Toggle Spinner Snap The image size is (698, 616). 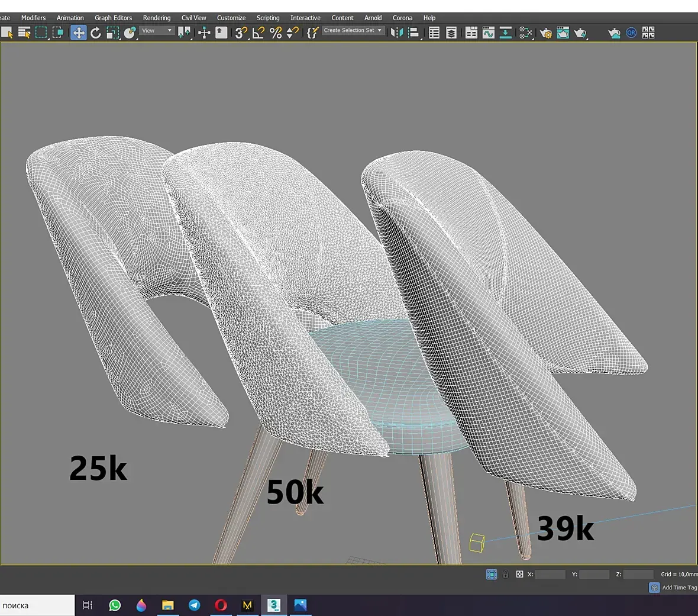pos(292,33)
